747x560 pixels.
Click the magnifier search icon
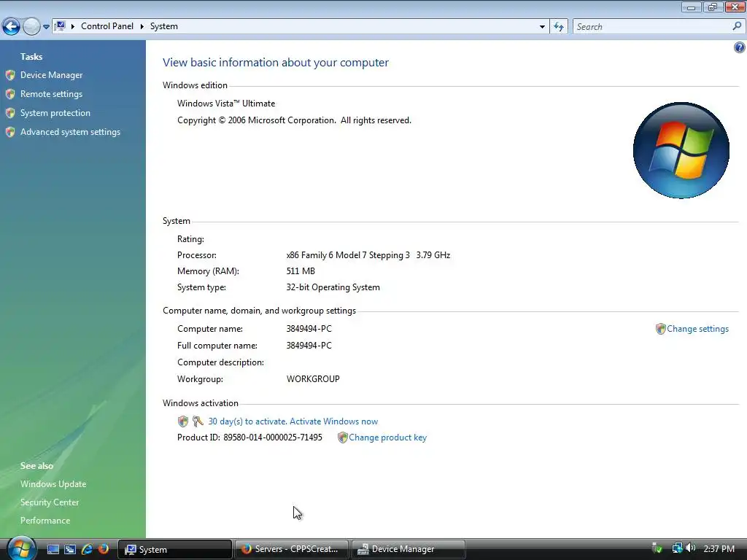click(737, 27)
